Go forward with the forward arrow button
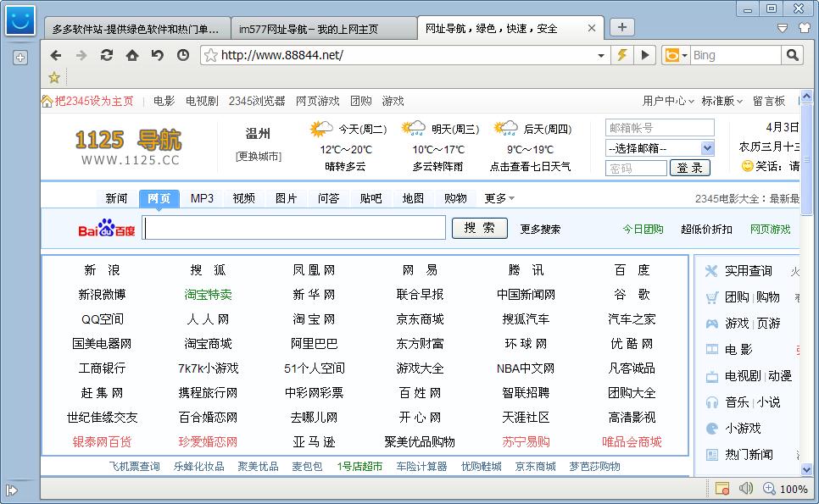Screen dimensions: 819x504 (81, 55)
